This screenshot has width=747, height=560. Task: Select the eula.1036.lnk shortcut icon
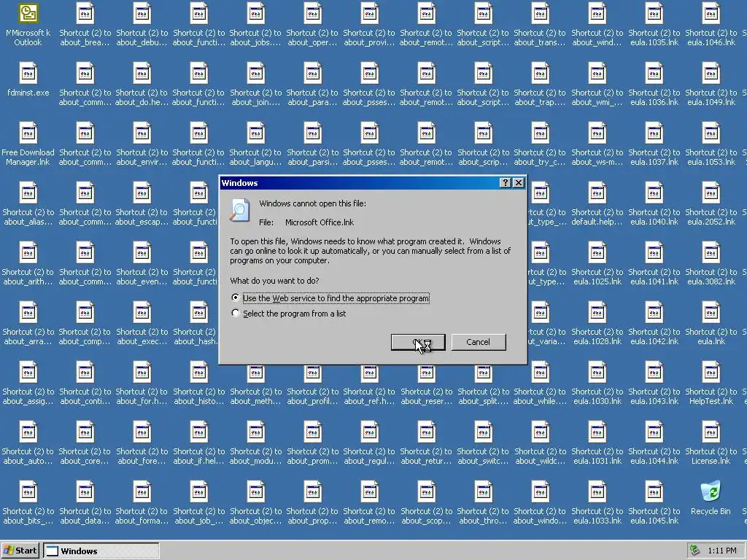654,74
